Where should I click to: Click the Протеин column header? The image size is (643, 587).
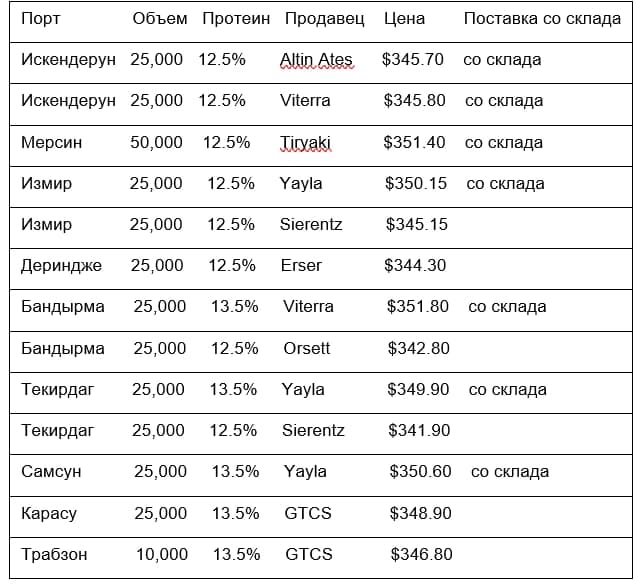point(236,19)
